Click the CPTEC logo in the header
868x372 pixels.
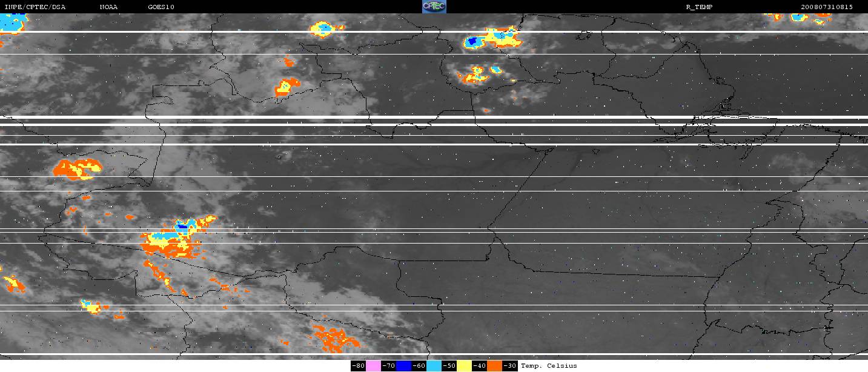pos(434,7)
